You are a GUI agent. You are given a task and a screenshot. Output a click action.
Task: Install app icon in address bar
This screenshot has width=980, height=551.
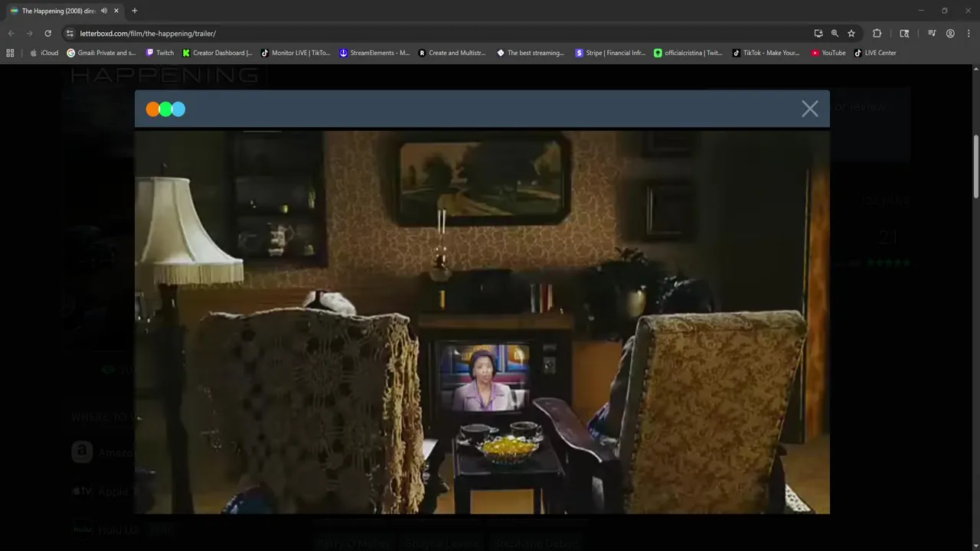coord(818,34)
